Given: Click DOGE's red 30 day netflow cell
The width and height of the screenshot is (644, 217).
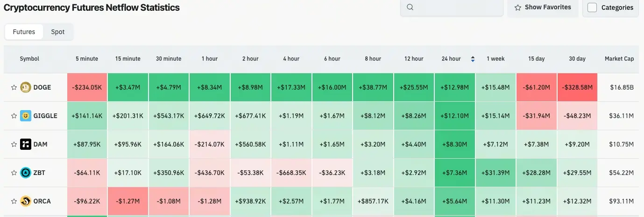Looking at the screenshot, I should (x=577, y=87).
